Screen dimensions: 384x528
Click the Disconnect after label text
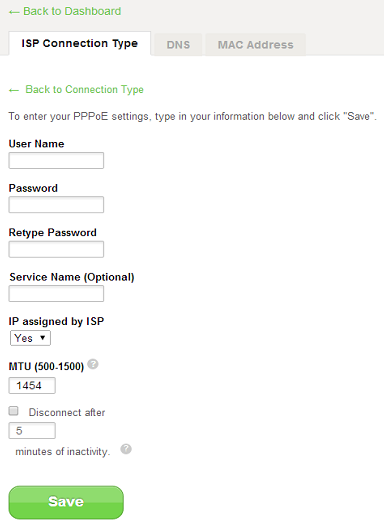point(67,412)
